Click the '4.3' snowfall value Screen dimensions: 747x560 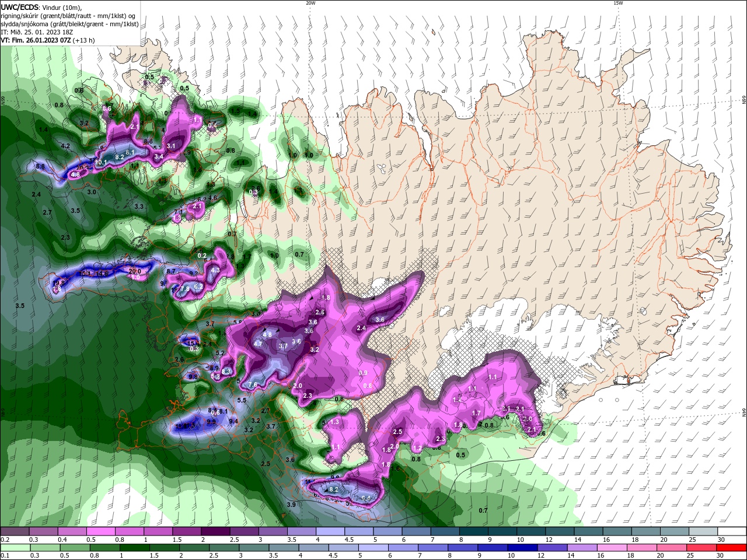pyautogui.click(x=215, y=270)
